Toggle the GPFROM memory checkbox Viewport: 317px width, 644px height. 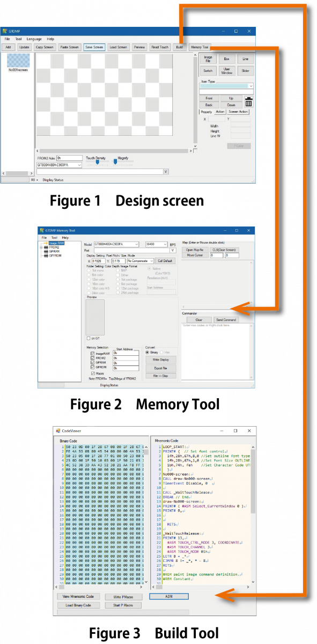coord(93,367)
